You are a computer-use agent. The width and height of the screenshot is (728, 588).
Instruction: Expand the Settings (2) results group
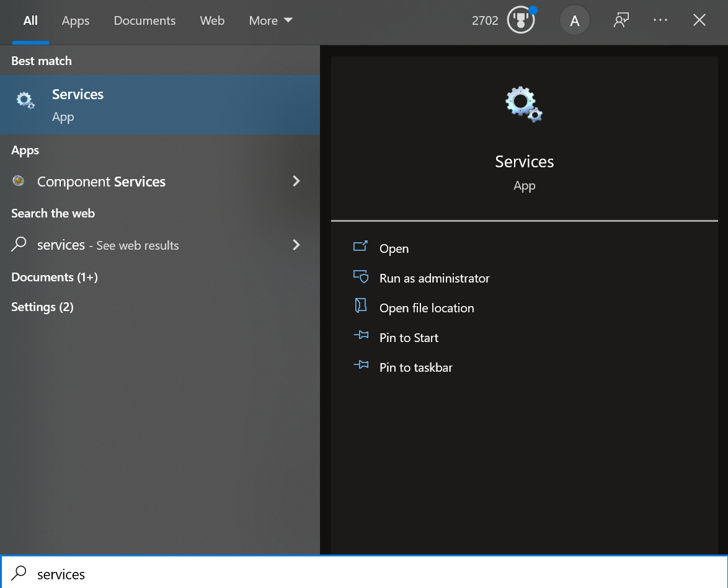(x=42, y=307)
